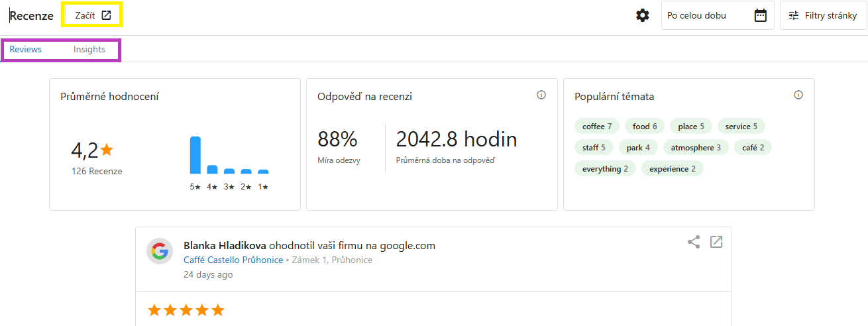Click the Začít button
868x326 pixels.
click(x=85, y=15)
